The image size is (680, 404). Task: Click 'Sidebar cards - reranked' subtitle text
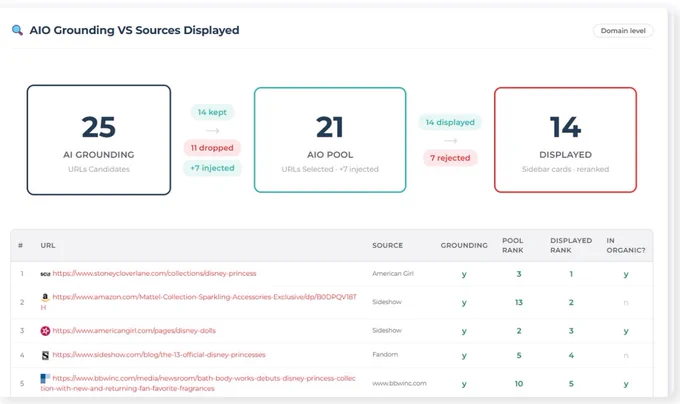pos(566,169)
